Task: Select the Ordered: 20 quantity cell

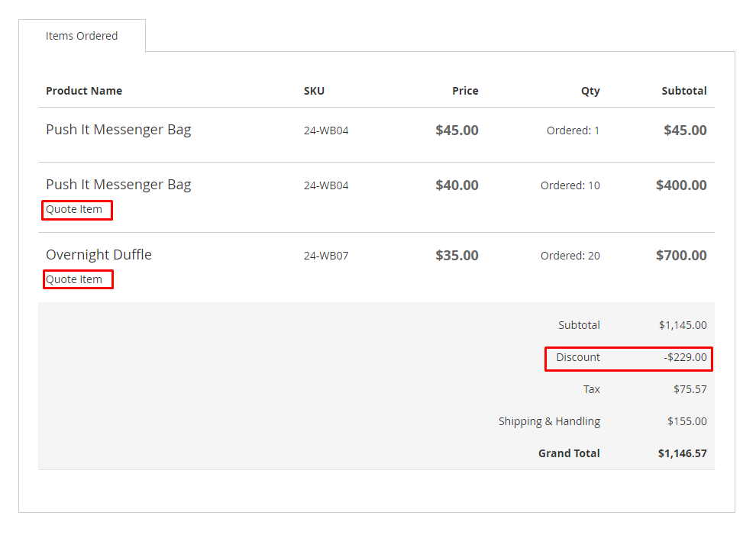Action: tap(570, 256)
